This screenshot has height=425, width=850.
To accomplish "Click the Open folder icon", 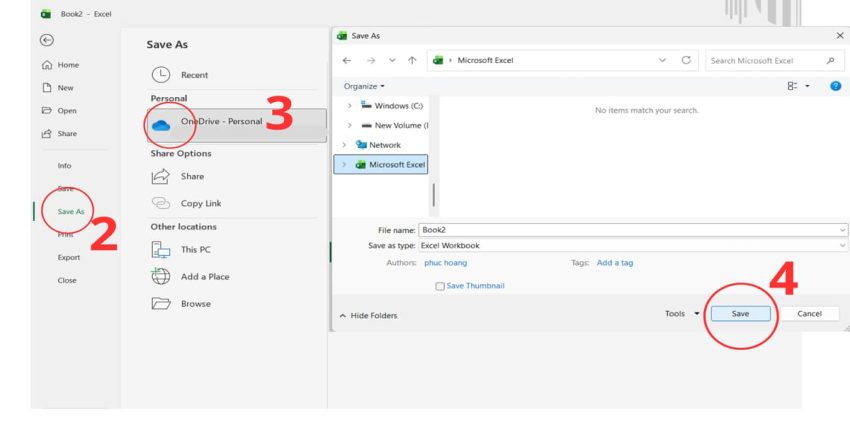I will click(x=47, y=111).
